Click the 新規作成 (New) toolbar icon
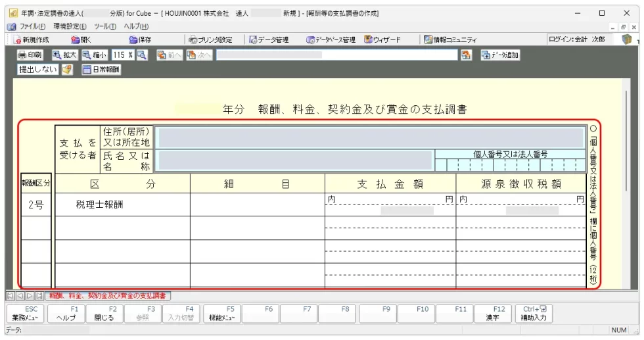644x340 pixels. tap(32, 40)
